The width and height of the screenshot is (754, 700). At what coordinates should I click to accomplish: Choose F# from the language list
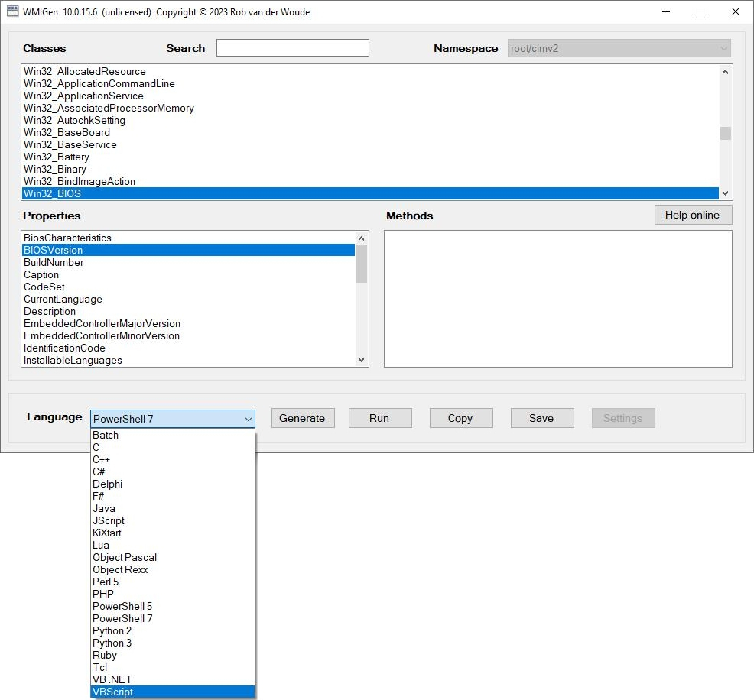[173, 496]
